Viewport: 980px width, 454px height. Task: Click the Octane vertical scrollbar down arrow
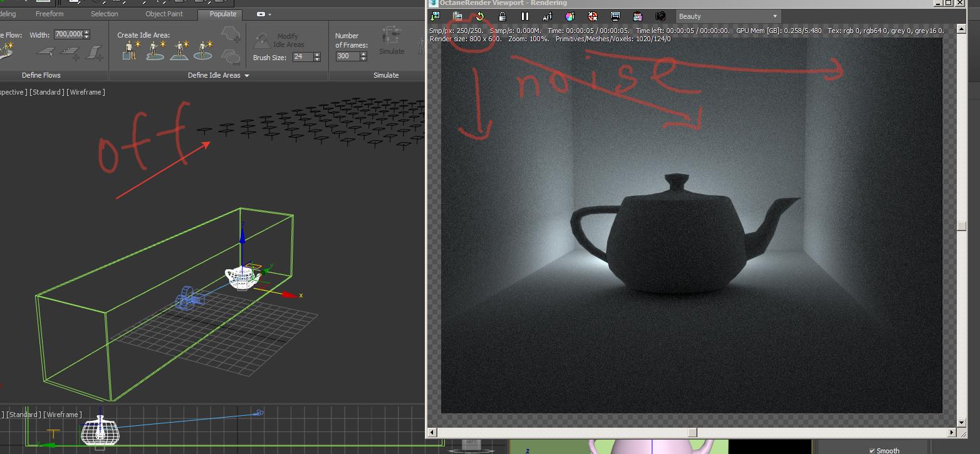click(x=962, y=423)
